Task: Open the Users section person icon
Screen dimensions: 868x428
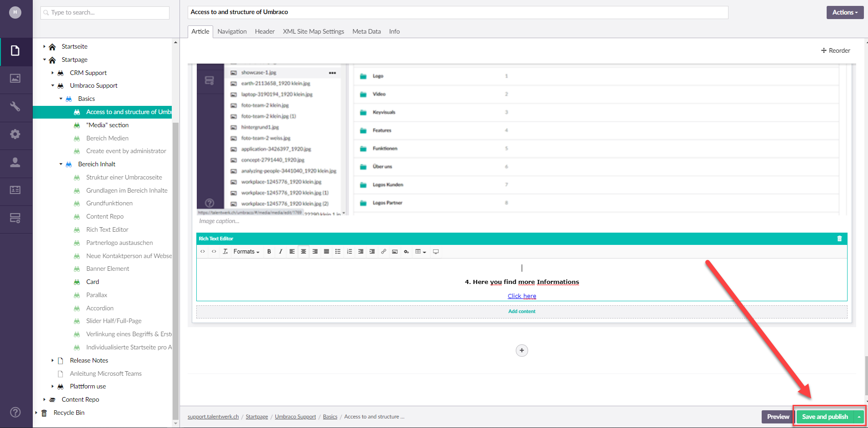Action: coord(15,162)
